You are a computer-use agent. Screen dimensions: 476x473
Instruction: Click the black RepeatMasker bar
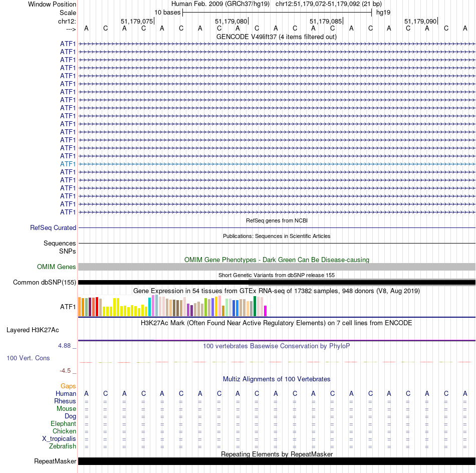tap(277, 461)
